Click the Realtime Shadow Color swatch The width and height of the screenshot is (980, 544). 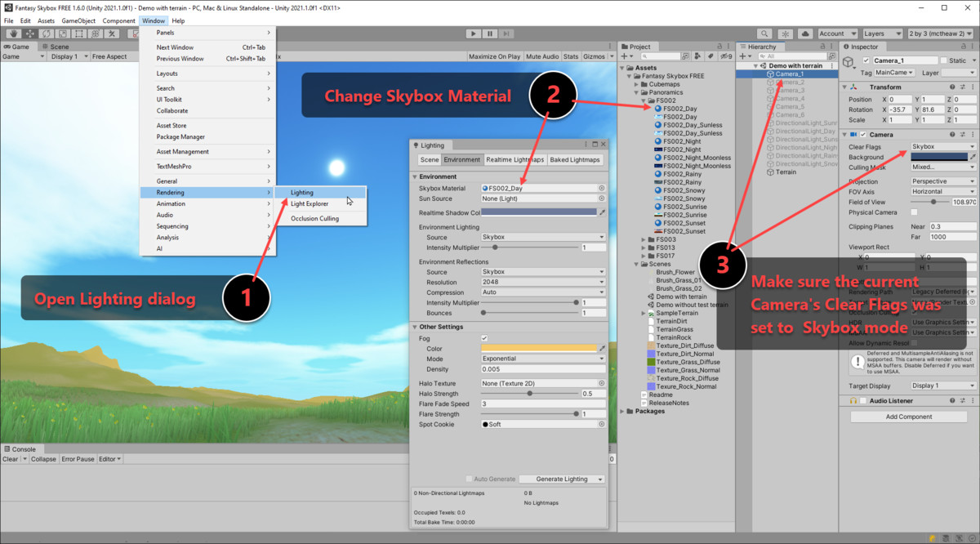tap(539, 212)
